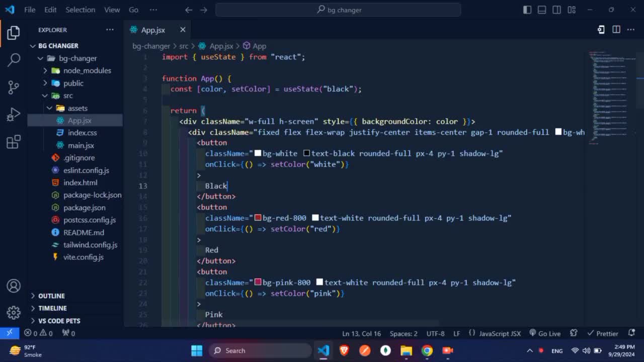The width and height of the screenshot is (644, 362).
Task: Open Chrome from the taskbar
Action: (x=427, y=350)
